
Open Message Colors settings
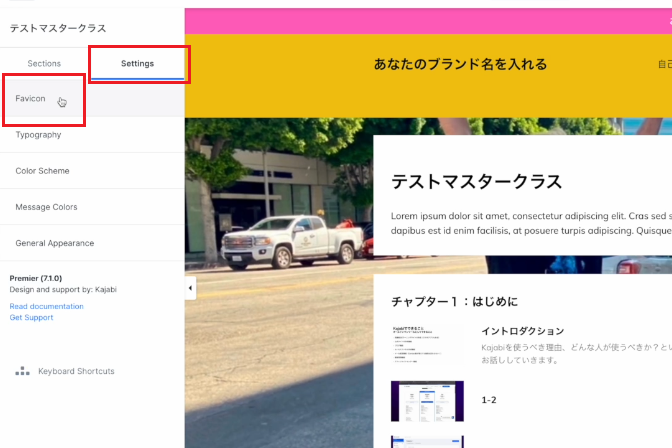[92, 207]
